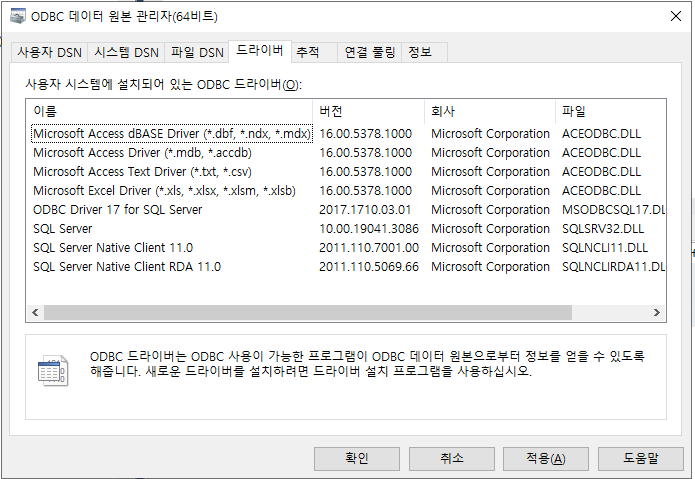This screenshot has width=695, height=479.
Task: Click the ODBC administrator title bar icon
Action: [x=18, y=16]
